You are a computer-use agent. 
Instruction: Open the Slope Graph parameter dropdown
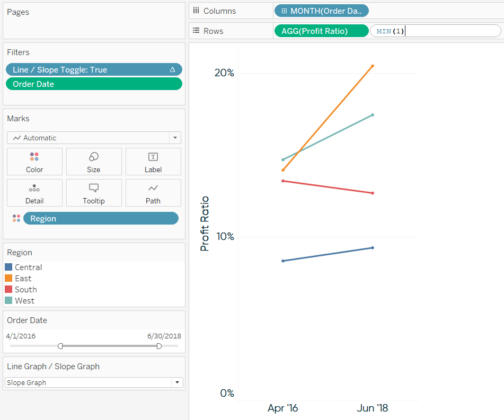pos(94,382)
